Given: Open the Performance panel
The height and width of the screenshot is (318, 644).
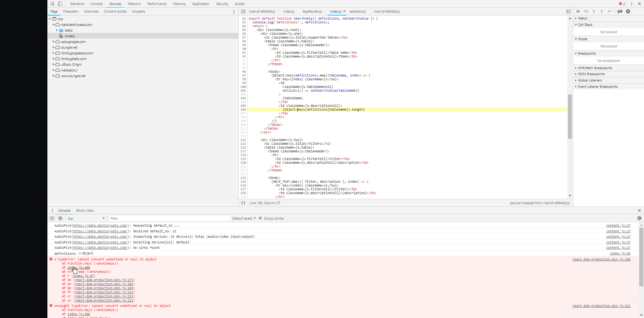Looking at the screenshot, I should pos(157,4).
